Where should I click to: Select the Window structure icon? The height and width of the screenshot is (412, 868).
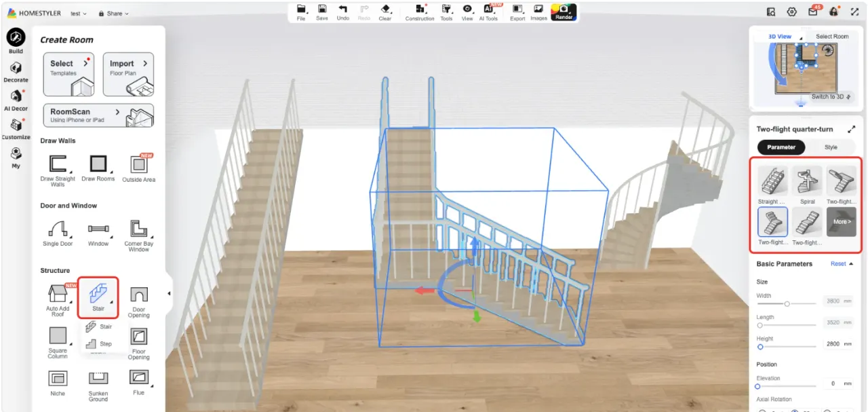point(98,233)
